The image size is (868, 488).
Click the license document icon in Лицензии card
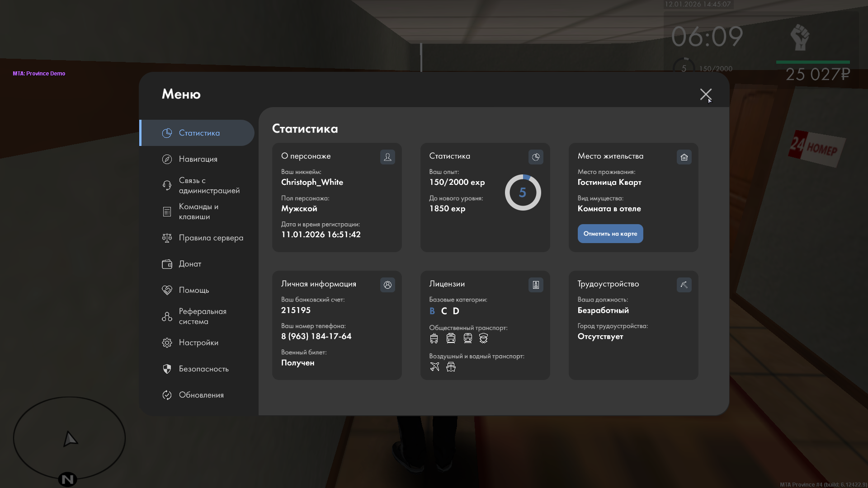click(536, 285)
